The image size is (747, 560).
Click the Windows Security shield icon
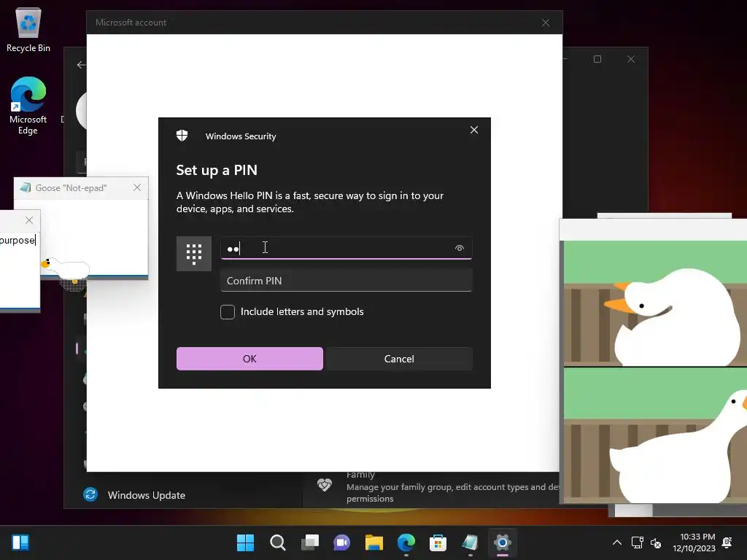click(x=182, y=136)
